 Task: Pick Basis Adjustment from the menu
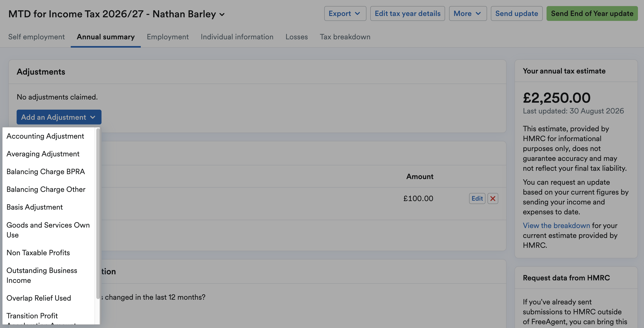click(49, 207)
